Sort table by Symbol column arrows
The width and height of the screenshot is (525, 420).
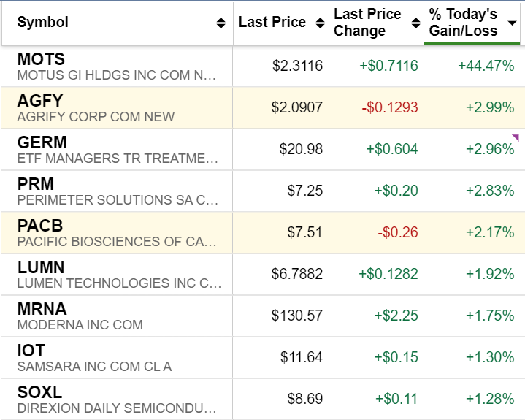[x=221, y=23]
